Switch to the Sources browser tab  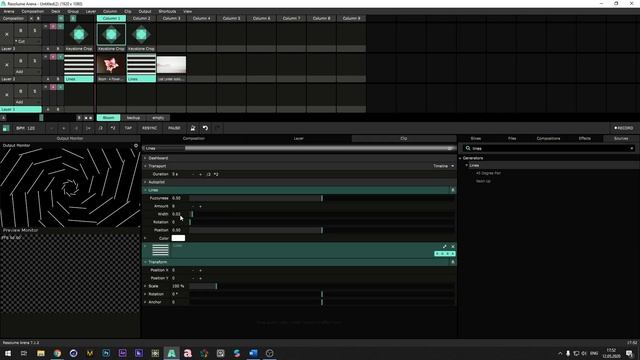tap(621, 139)
